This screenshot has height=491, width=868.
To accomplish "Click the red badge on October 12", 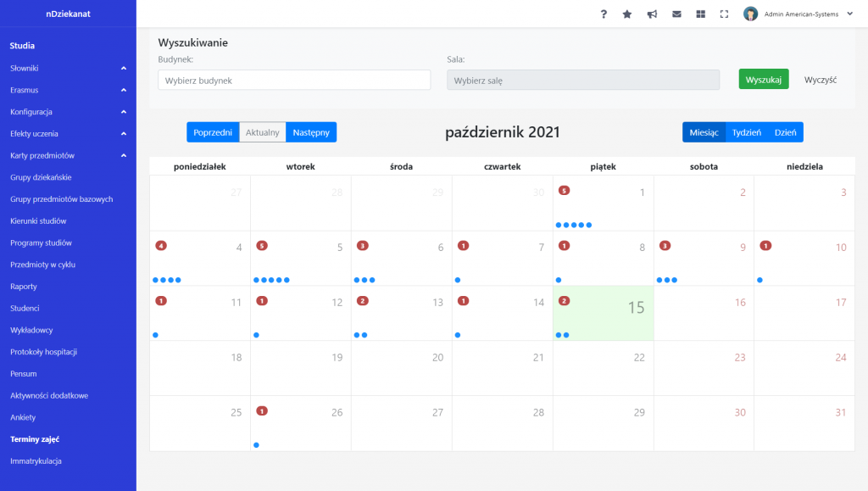I will pyautogui.click(x=262, y=300).
